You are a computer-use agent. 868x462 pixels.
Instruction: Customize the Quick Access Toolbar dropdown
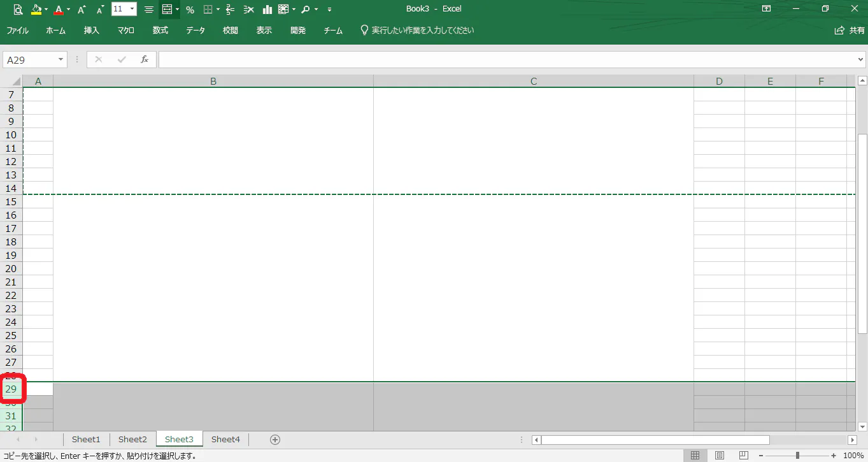[329, 10]
